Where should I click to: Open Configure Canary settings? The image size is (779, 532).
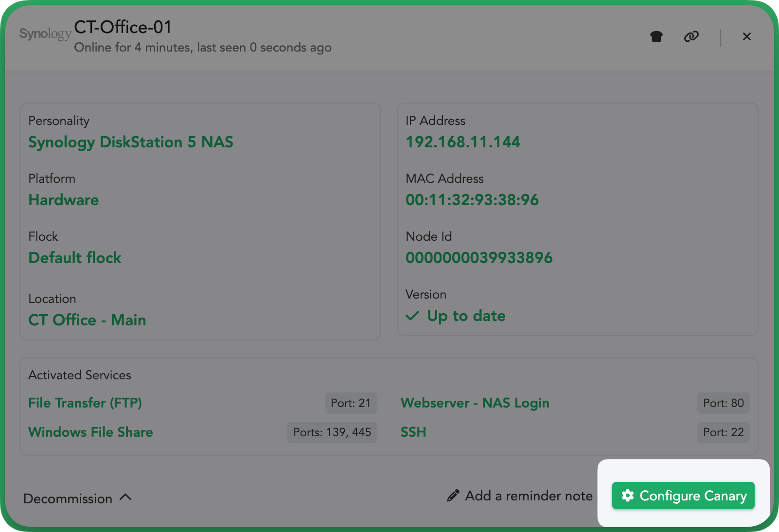click(x=683, y=496)
